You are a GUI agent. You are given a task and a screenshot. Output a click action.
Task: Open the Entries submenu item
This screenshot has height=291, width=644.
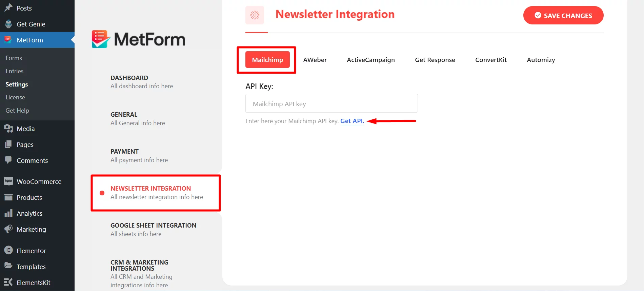(15, 71)
